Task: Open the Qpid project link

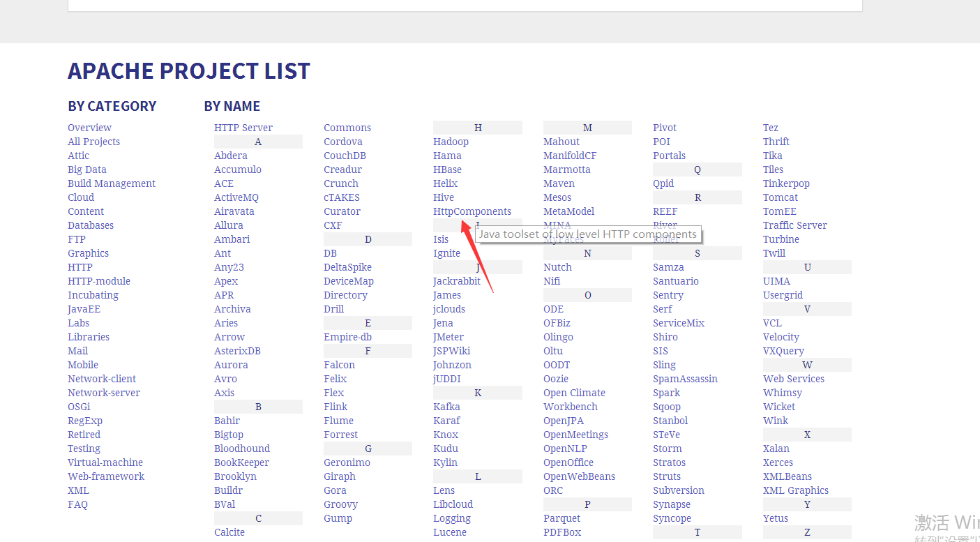Action: coord(663,183)
